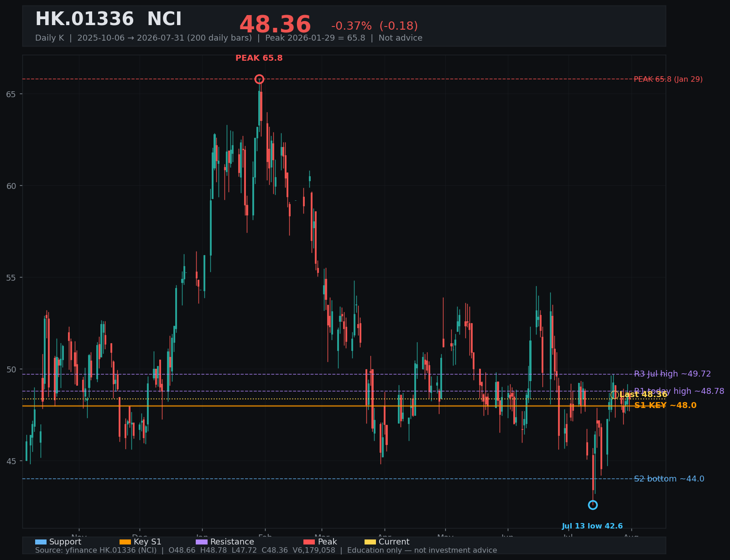Click the 55 y-axis tick label
The width and height of the screenshot is (730, 560).
point(11,277)
